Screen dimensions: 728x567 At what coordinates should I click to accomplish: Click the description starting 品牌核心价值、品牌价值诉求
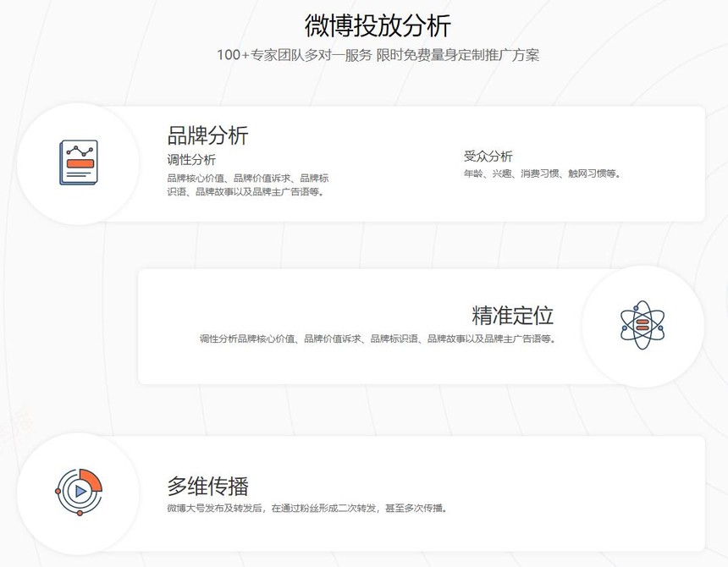click(248, 184)
